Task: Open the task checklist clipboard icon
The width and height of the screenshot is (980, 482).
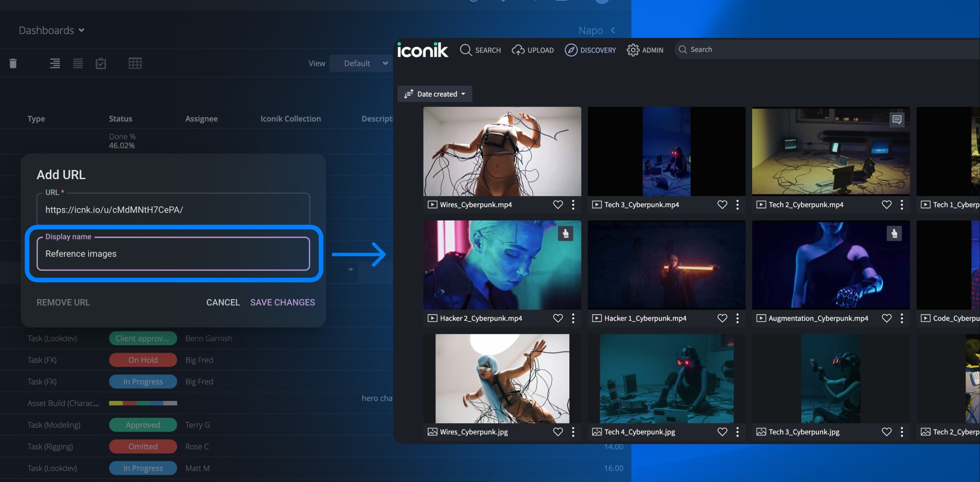Action: click(101, 63)
